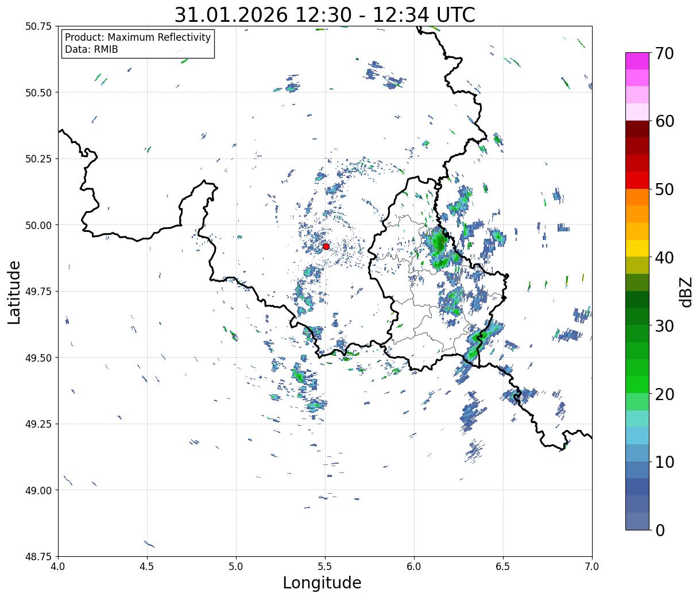This screenshot has height=597, width=700.
Task: Click the colorbar tick label 30
Action: [x=664, y=326]
